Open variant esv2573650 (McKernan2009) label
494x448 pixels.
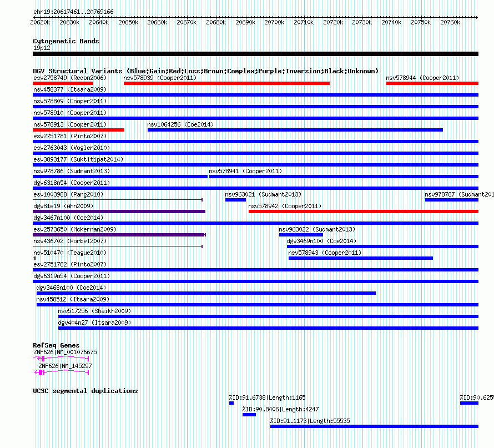point(75,229)
